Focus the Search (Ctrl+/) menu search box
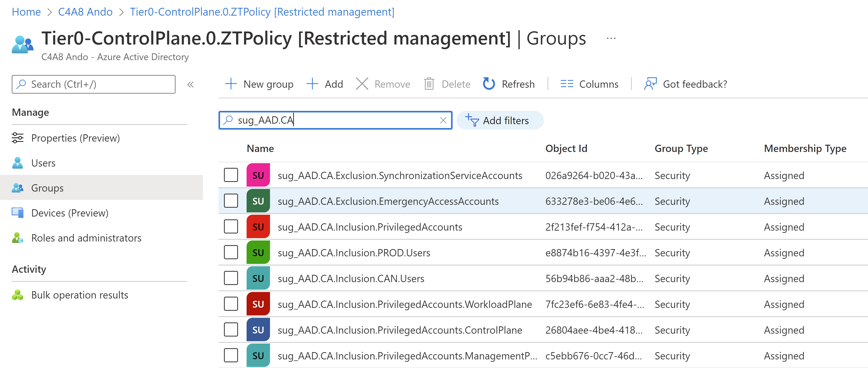The image size is (868, 368). pos(94,84)
